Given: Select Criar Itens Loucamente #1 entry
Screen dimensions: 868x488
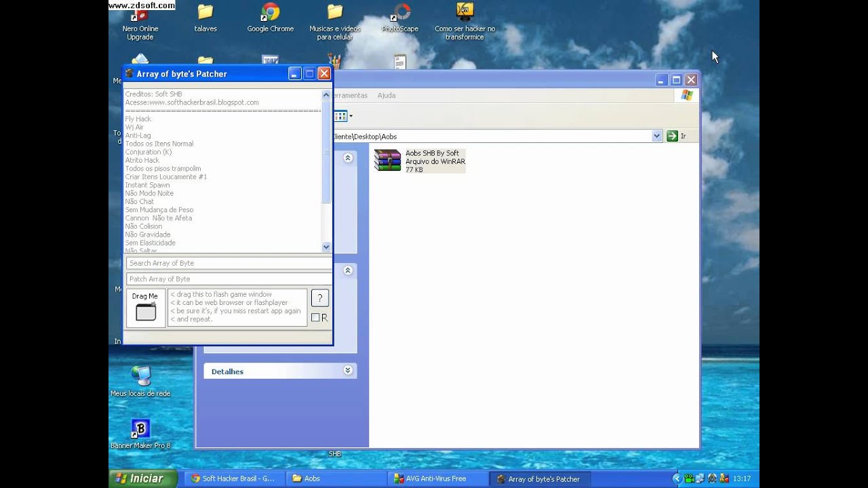Looking at the screenshot, I should 166,177.
